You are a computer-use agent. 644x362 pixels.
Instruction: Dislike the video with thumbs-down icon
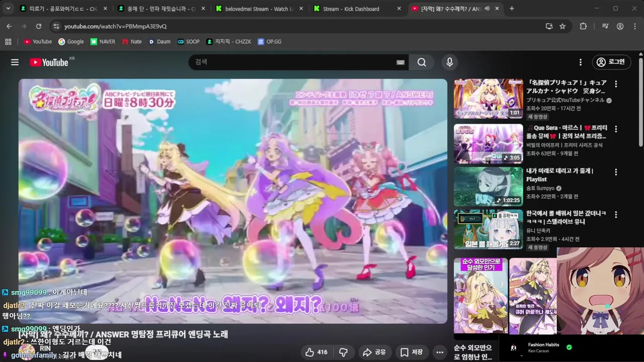[x=344, y=352]
